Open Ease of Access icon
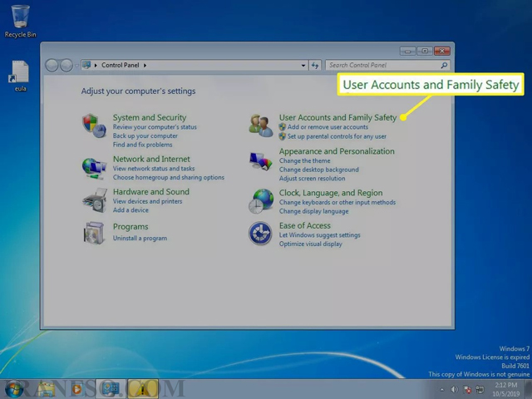 coord(260,234)
